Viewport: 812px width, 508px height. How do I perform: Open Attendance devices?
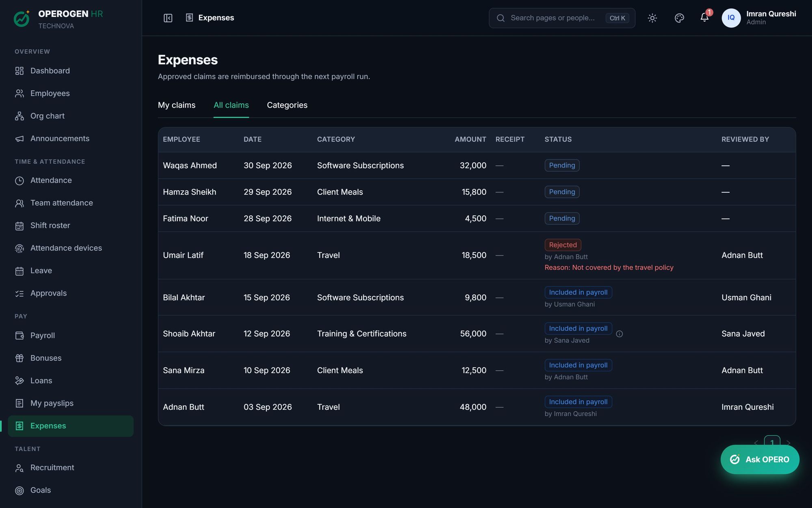71,248
